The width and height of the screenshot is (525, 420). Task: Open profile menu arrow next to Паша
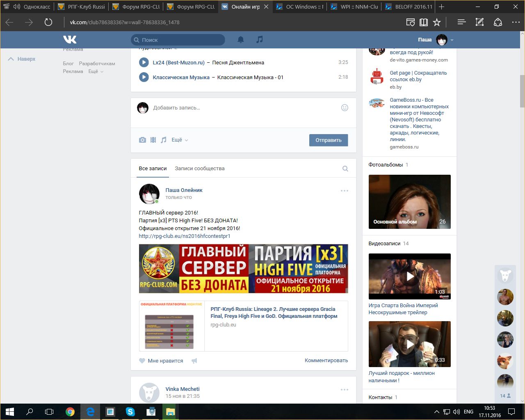pyautogui.click(x=452, y=40)
